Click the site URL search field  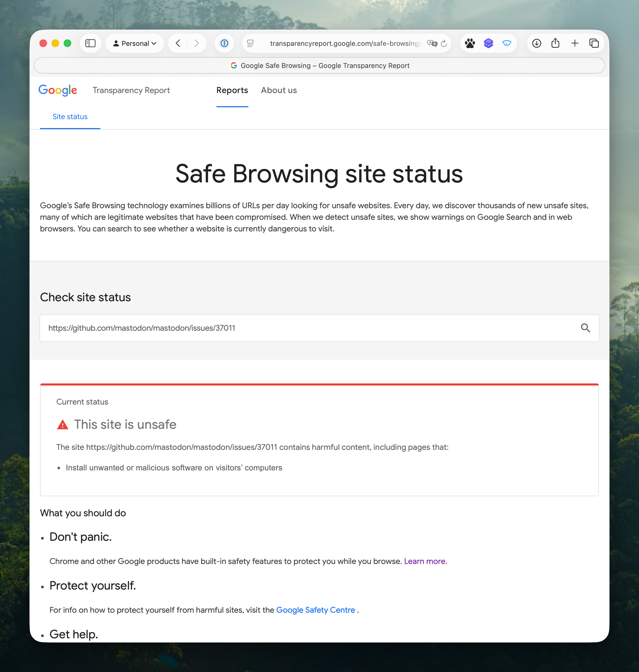click(307, 328)
